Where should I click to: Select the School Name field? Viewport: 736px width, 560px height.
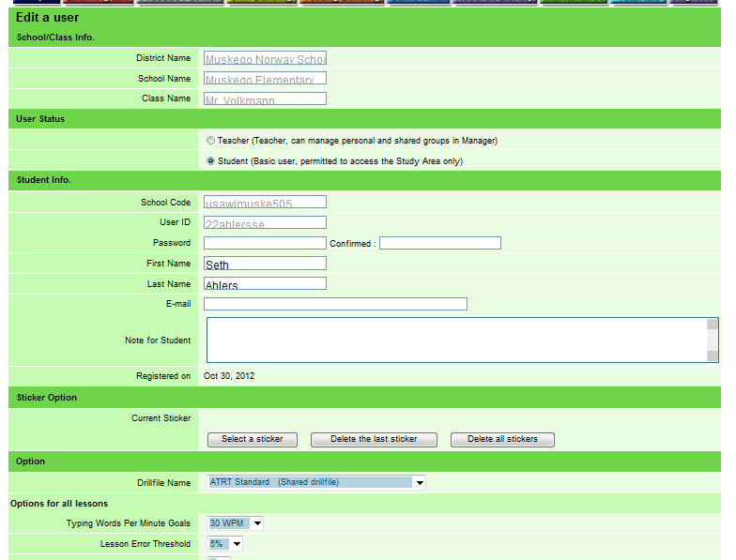[265, 79]
